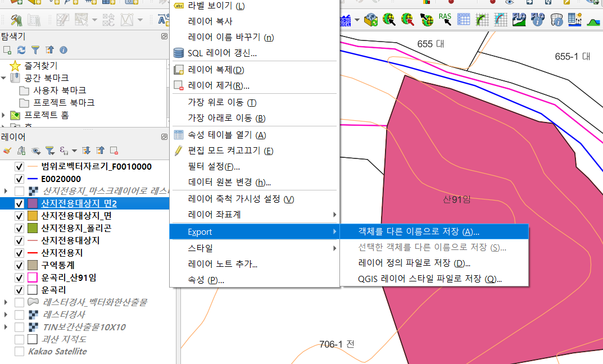Open the Filter Legend expression dropdown arrow

click(73, 151)
